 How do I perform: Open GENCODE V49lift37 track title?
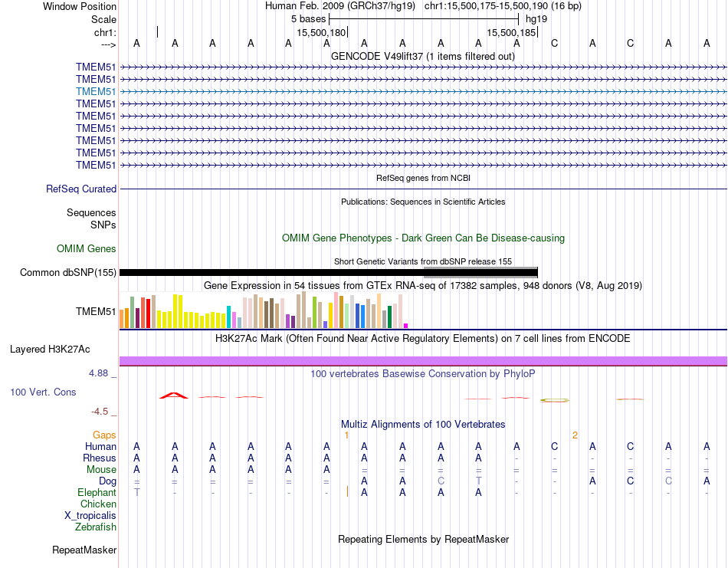(422, 56)
